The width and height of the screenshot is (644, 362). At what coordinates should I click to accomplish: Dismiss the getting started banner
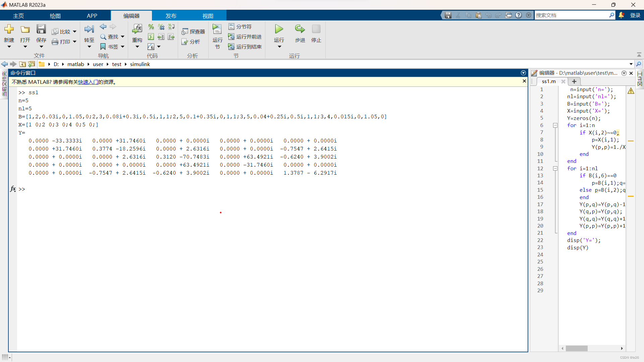point(524,81)
